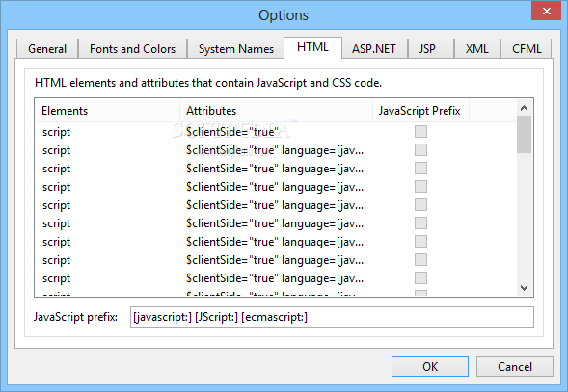Tick JavaScript Prefix checkbox in first script row

click(420, 131)
